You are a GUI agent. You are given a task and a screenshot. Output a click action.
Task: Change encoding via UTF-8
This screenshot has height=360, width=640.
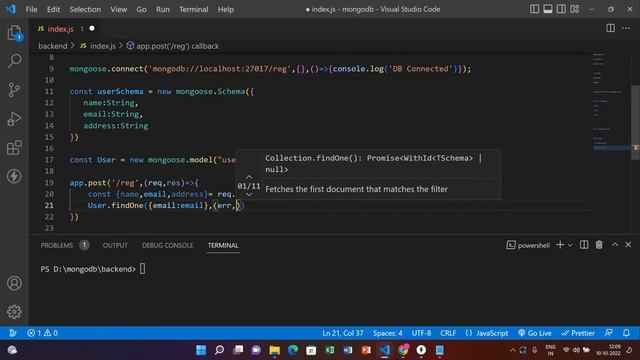[421, 333]
